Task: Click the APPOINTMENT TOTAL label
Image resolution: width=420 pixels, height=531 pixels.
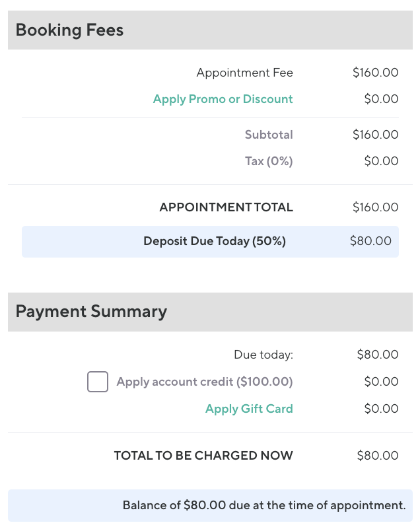Action: (x=226, y=207)
